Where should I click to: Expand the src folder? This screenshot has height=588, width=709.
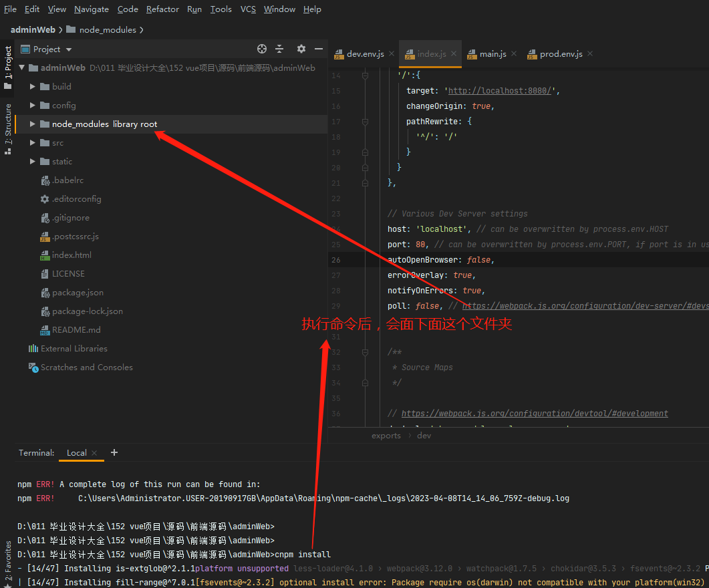coord(32,143)
